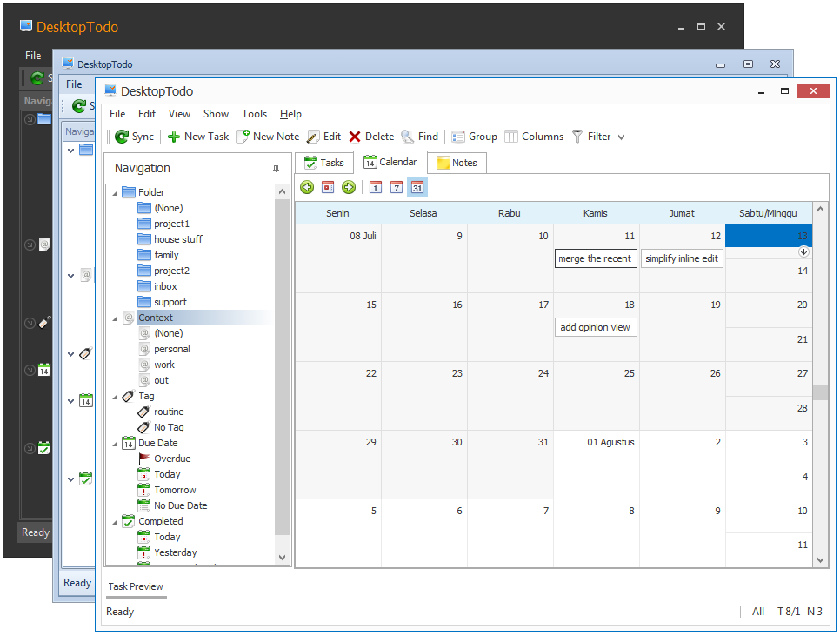This screenshot has width=840, height=636.
Task: Click the Columns toolbar button
Action: click(x=534, y=137)
